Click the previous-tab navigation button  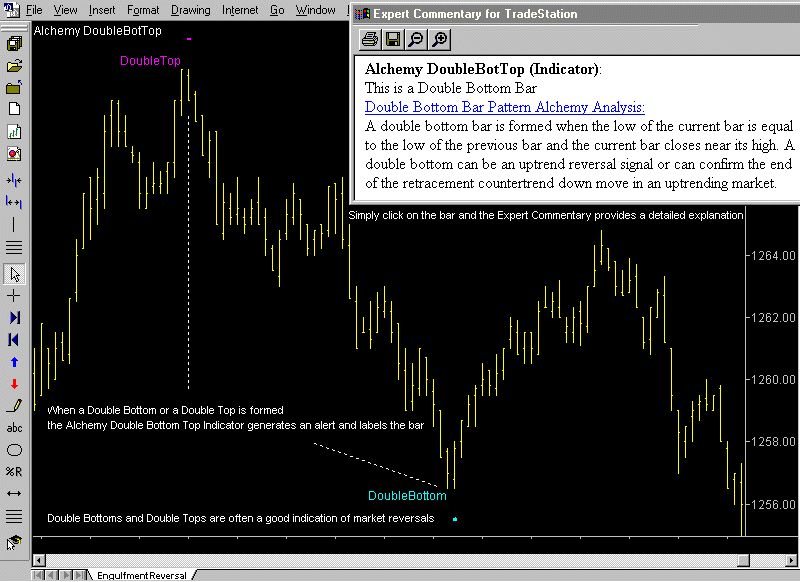pos(52,575)
